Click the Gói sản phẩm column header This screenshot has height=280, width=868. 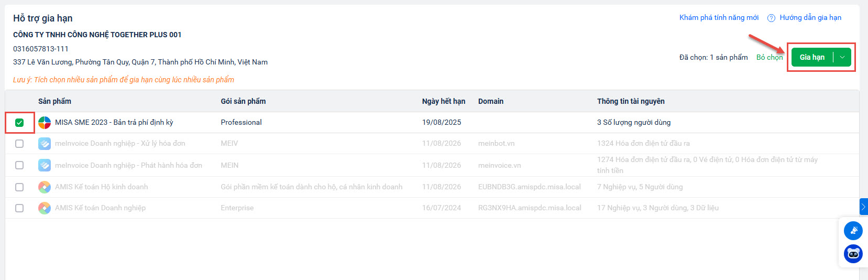click(x=243, y=101)
